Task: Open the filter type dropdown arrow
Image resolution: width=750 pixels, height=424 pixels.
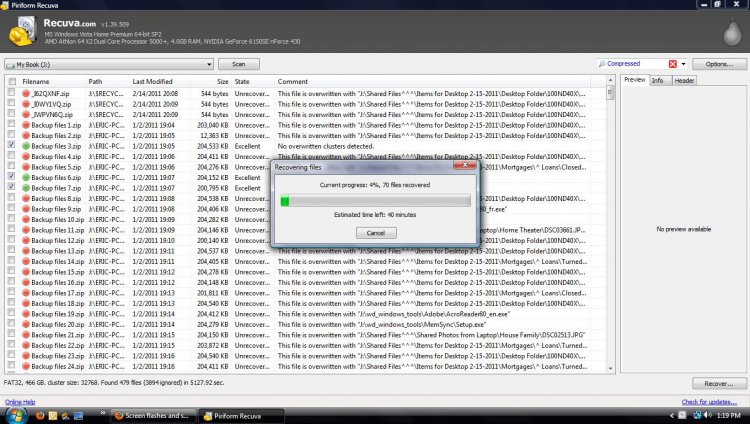Action: click(684, 64)
